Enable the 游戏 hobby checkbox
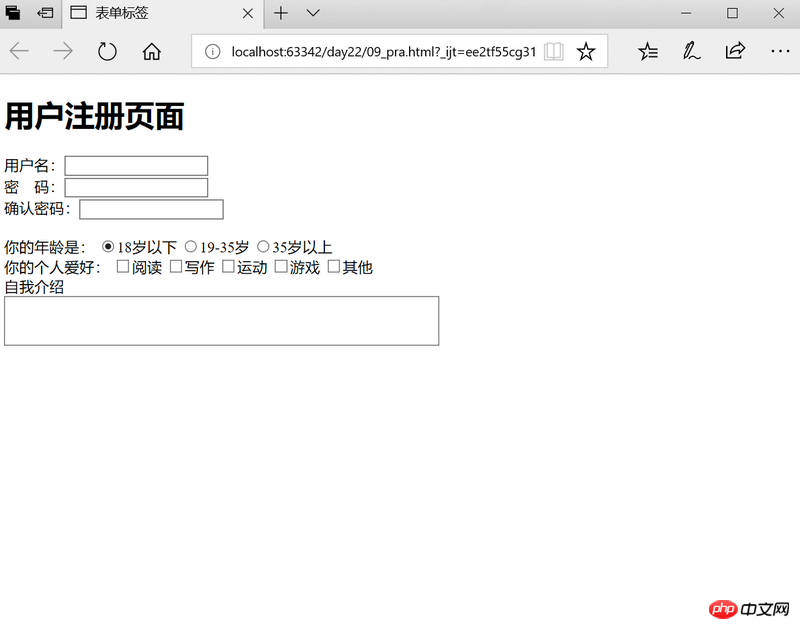 281,266
